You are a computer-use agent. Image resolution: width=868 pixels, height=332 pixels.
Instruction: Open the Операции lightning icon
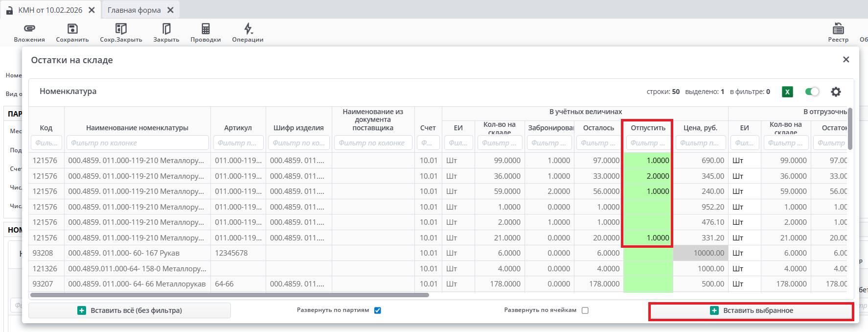tap(248, 29)
